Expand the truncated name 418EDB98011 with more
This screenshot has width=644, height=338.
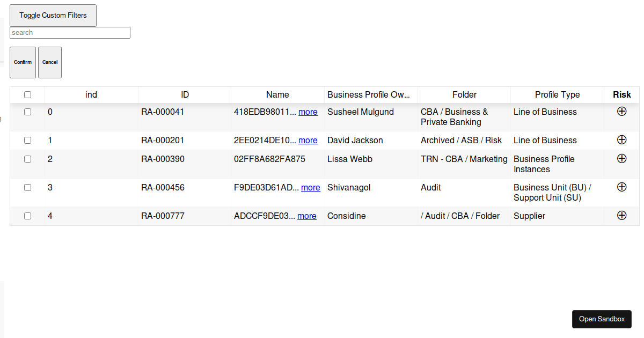[308, 112]
